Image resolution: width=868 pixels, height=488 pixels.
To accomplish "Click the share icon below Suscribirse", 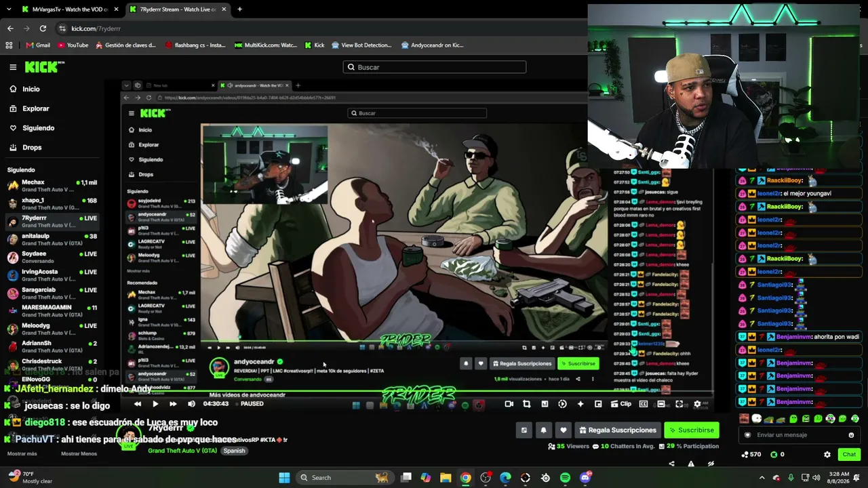I will point(671,464).
